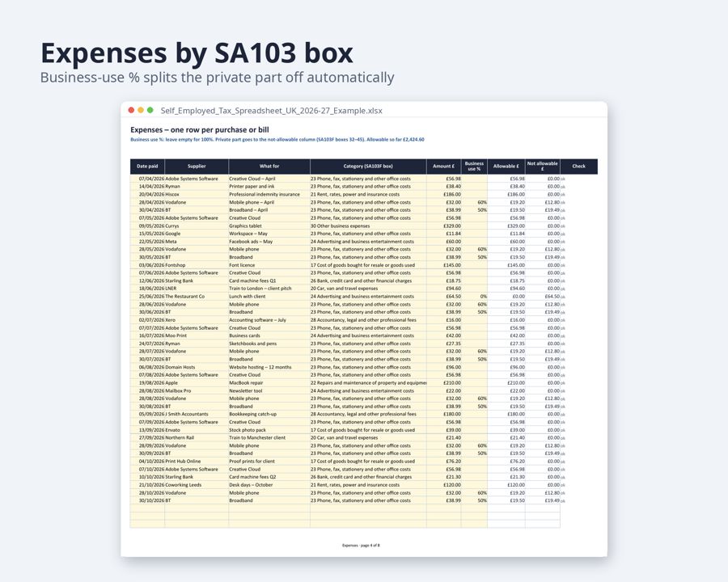Click the 'Northern Rail' supplier cell
The image size is (728, 582).
[x=197, y=437]
